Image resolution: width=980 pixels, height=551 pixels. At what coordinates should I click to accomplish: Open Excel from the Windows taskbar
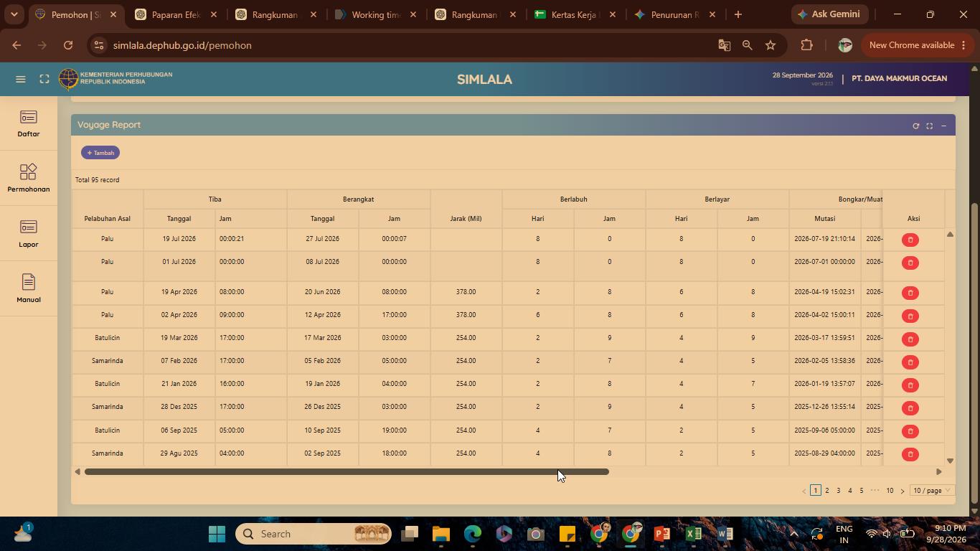[x=693, y=534]
